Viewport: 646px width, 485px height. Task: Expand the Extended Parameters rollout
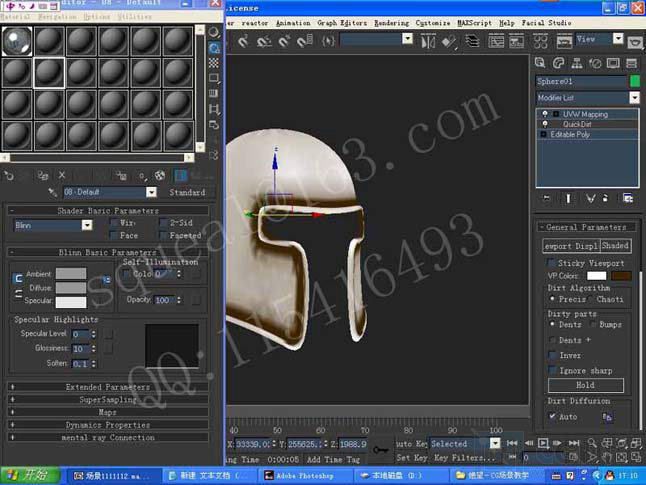coord(108,387)
